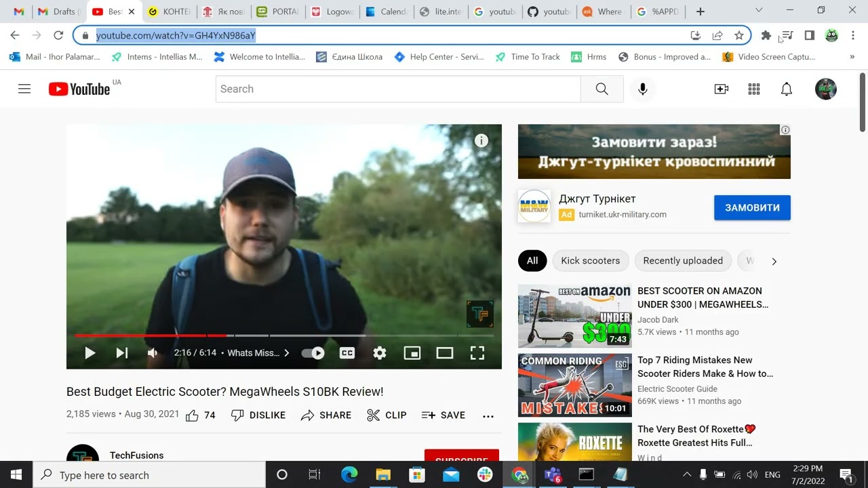Image resolution: width=868 pixels, height=488 pixels.
Task: Go to the YouTube home logo
Action: tap(79, 89)
